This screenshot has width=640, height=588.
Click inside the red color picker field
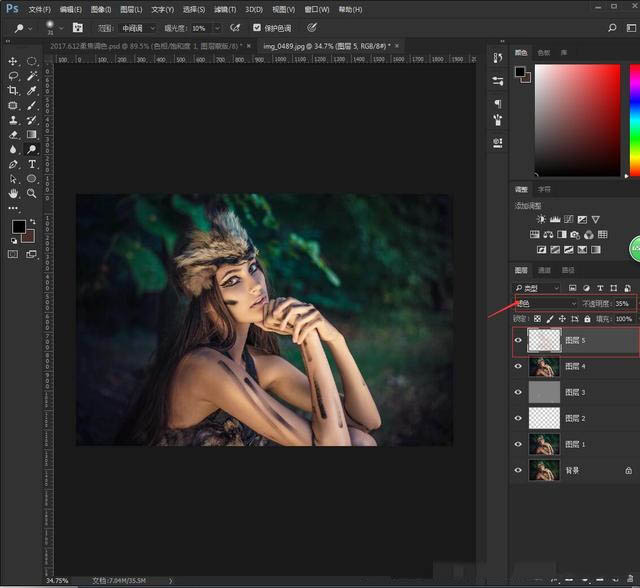pos(577,120)
